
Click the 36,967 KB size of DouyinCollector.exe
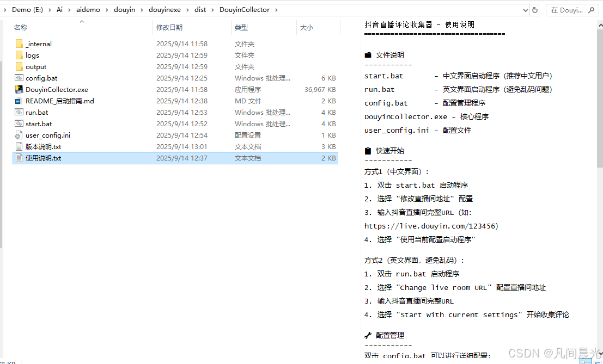pos(320,89)
